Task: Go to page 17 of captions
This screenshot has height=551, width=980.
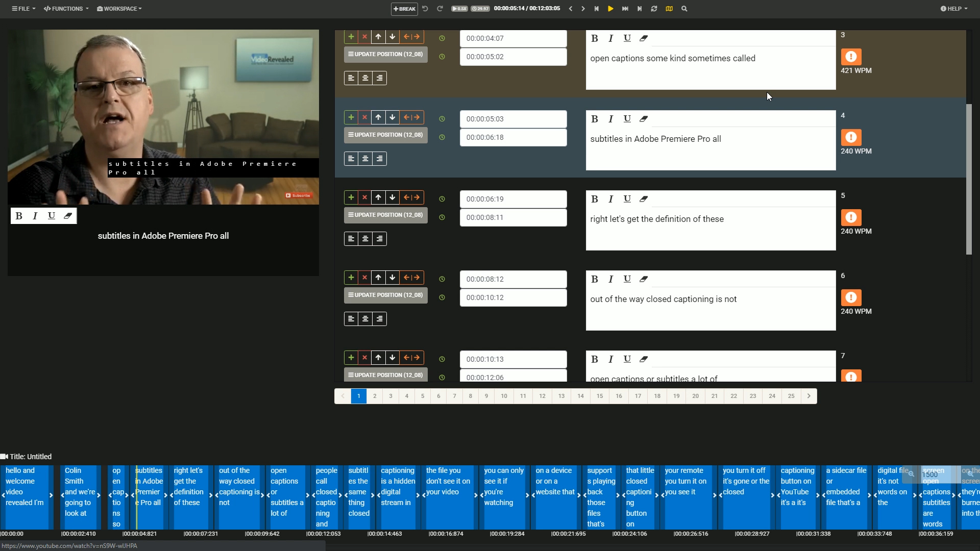Action: [638, 396]
